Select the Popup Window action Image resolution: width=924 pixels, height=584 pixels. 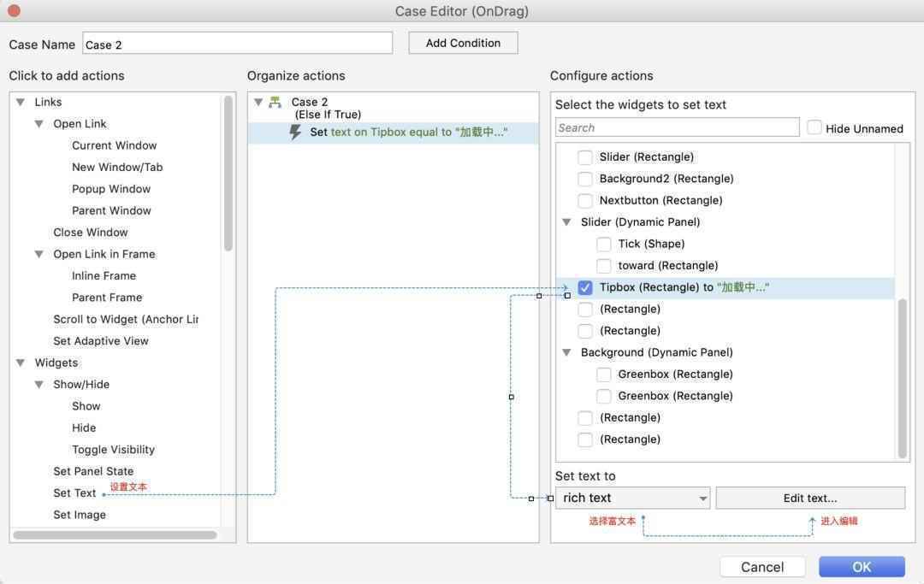click(111, 189)
